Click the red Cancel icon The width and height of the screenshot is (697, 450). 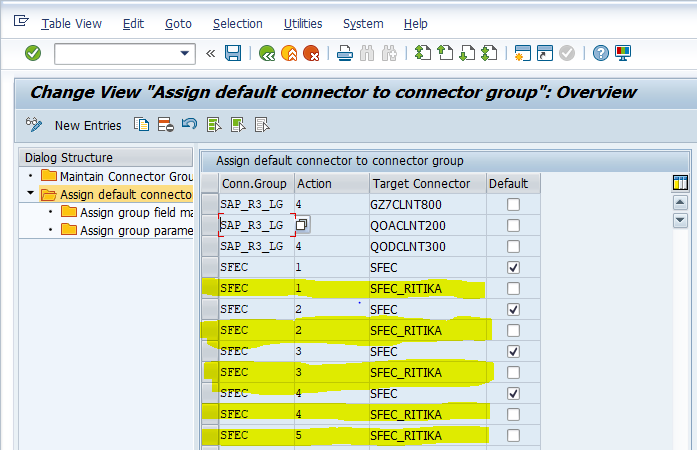point(311,53)
